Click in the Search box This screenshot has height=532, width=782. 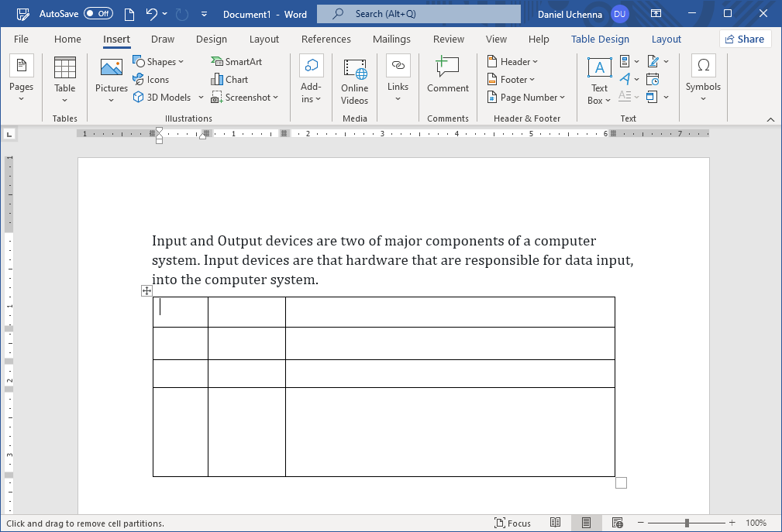click(419, 14)
